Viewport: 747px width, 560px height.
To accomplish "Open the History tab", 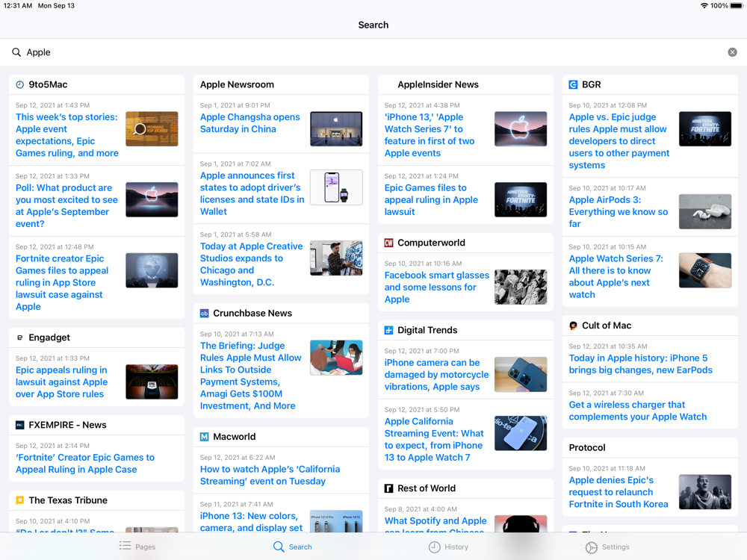I will 448,547.
